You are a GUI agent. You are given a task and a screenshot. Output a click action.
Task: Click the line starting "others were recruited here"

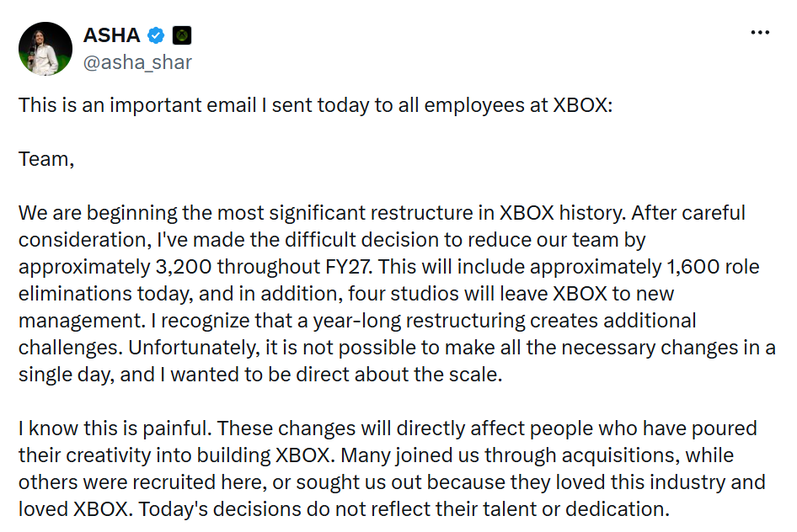tap(392, 482)
